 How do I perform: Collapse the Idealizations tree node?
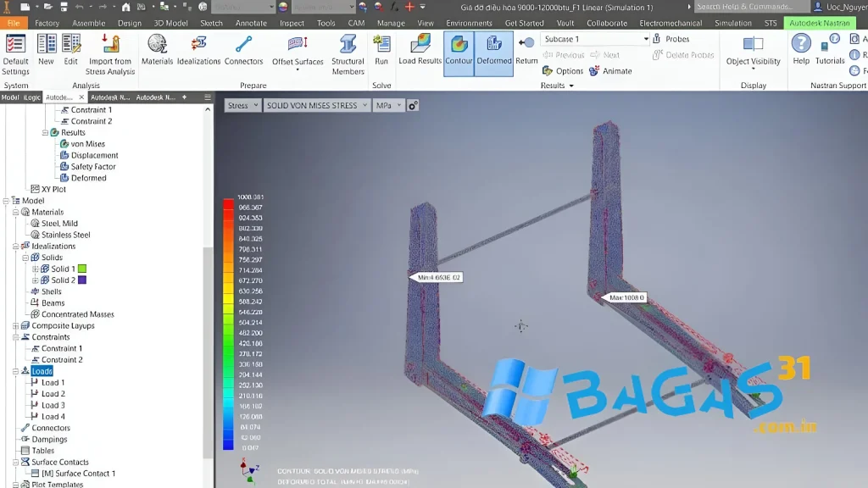point(15,247)
